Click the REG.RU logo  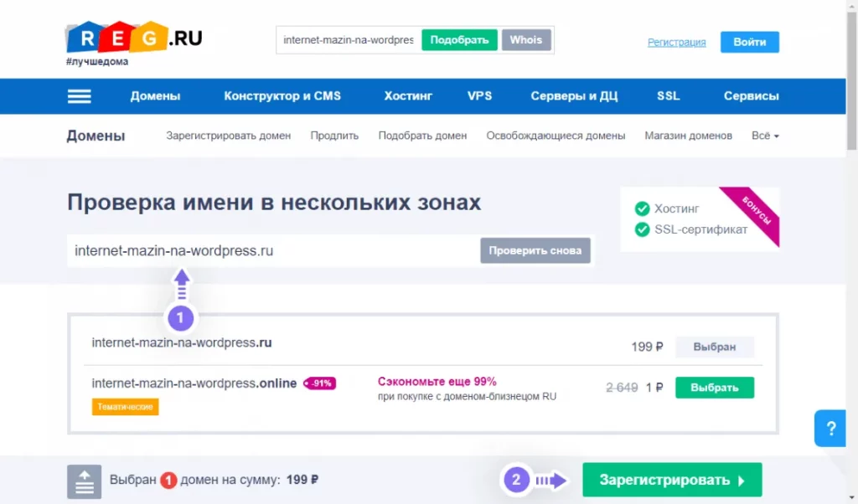tap(134, 39)
